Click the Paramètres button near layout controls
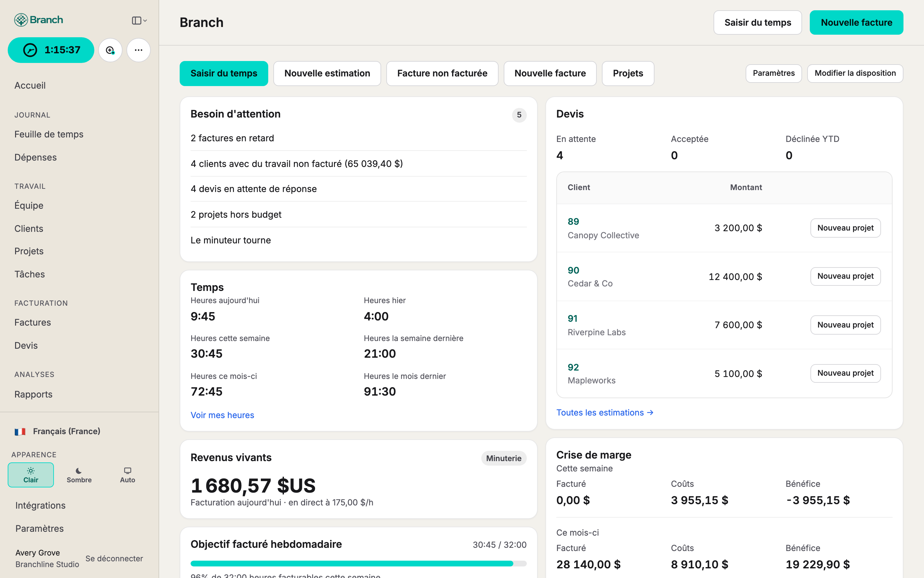The width and height of the screenshot is (924, 578). click(x=774, y=74)
